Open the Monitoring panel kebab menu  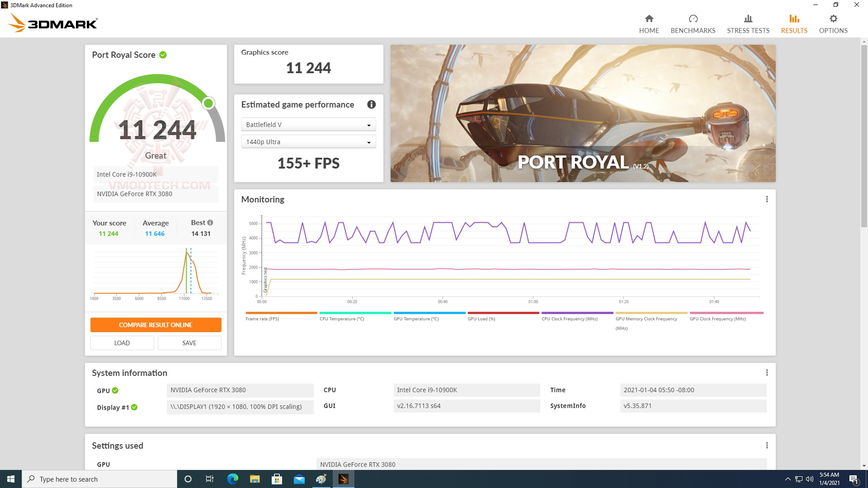pos(766,198)
